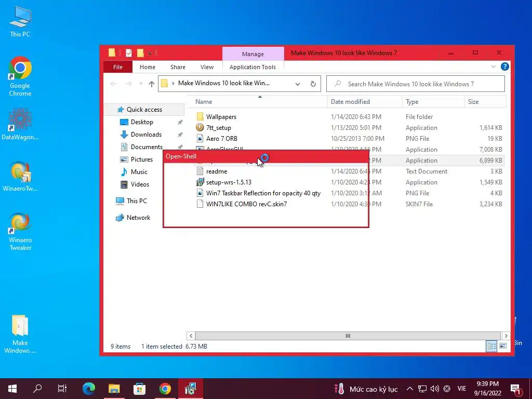Launch Winaero Tweaker desktop shortcut
This screenshot has width=532, height=399.
click(x=20, y=232)
